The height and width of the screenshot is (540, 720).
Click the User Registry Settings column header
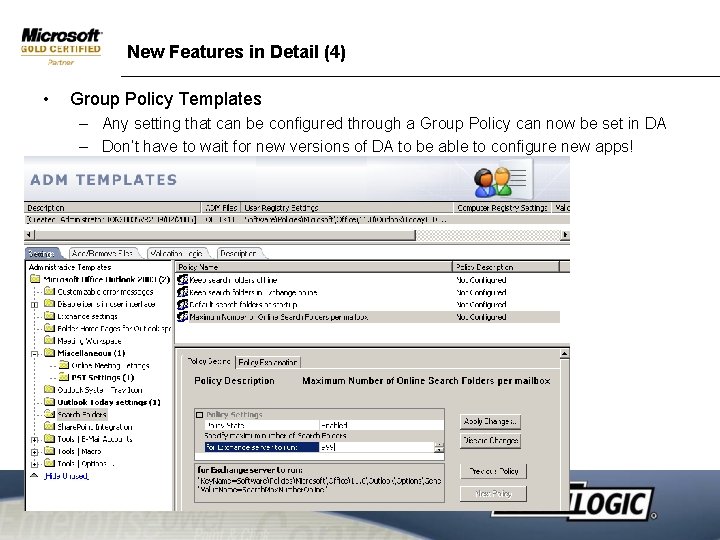point(347,208)
